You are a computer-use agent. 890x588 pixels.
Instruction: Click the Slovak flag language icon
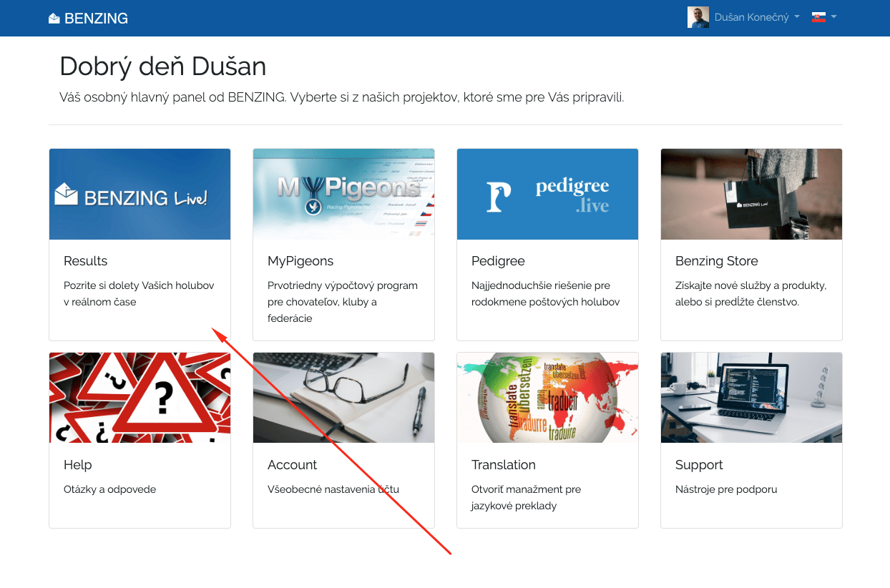click(x=818, y=18)
